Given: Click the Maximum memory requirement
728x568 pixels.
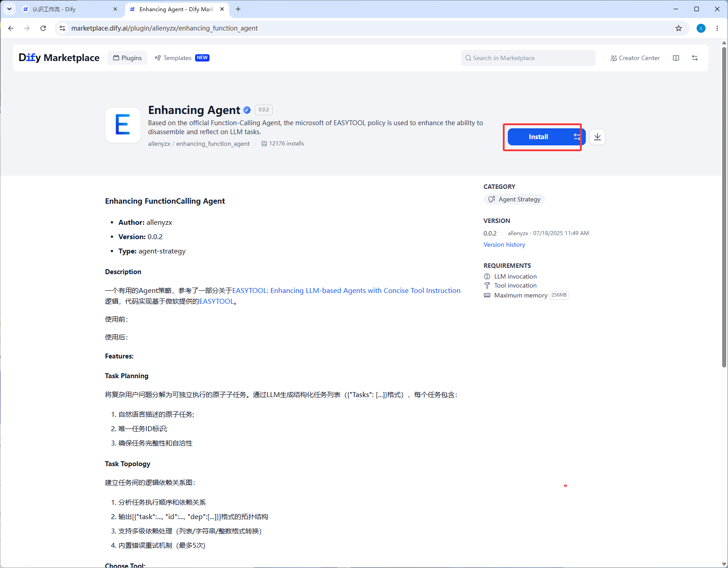Looking at the screenshot, I should 516,295.
